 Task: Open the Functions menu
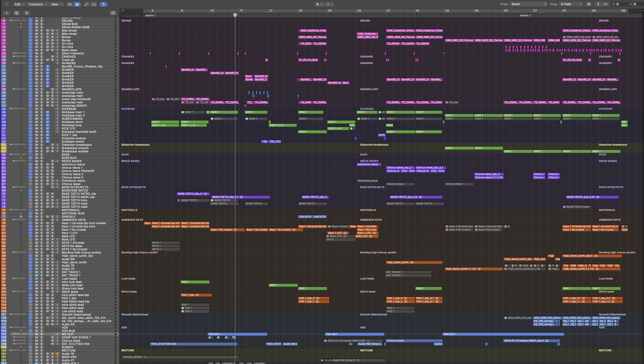pos(38,4)
